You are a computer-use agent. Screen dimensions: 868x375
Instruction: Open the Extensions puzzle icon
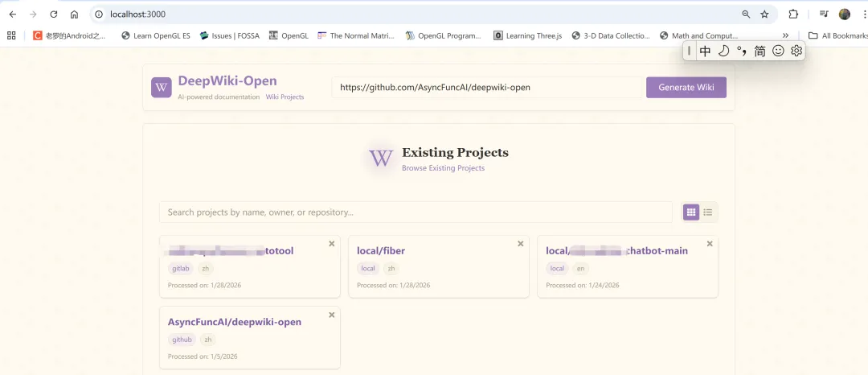click(793, 14)
